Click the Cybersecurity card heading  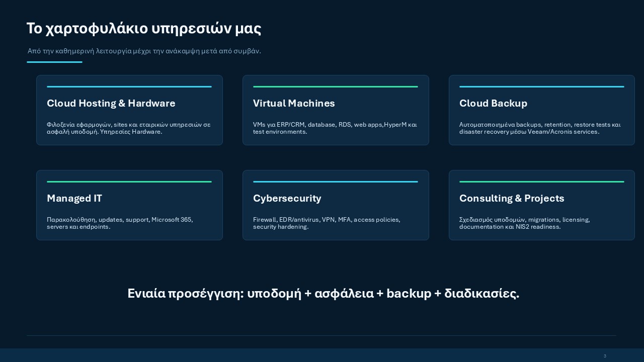[x=287, y=198]
